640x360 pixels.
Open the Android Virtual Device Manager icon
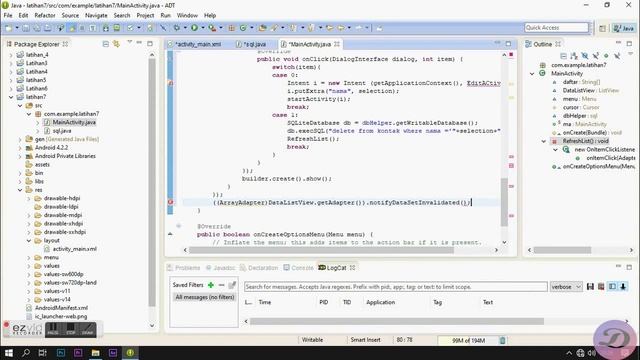(x=117, y=28)
